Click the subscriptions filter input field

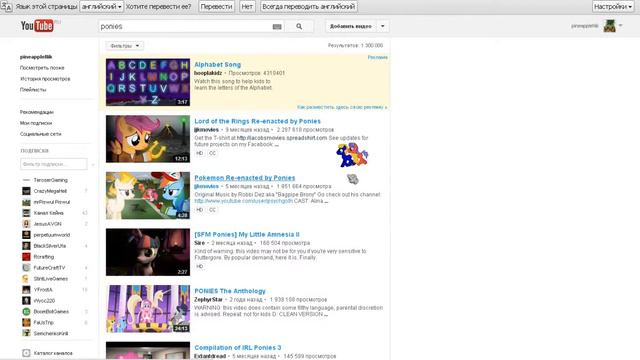pos(53,164)
